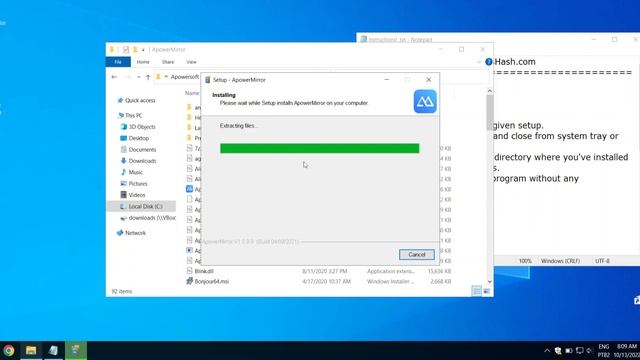Open the File tab in File Explorer

(118, 62)
